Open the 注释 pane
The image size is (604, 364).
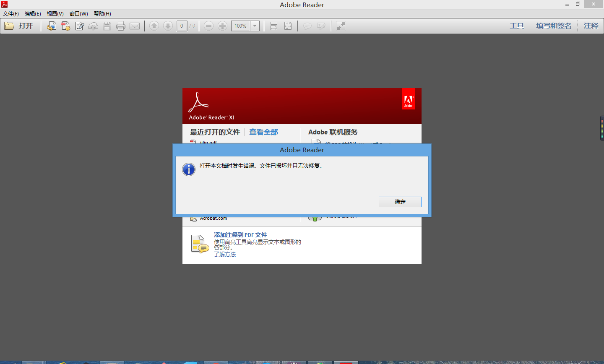[x=591, y=26]
